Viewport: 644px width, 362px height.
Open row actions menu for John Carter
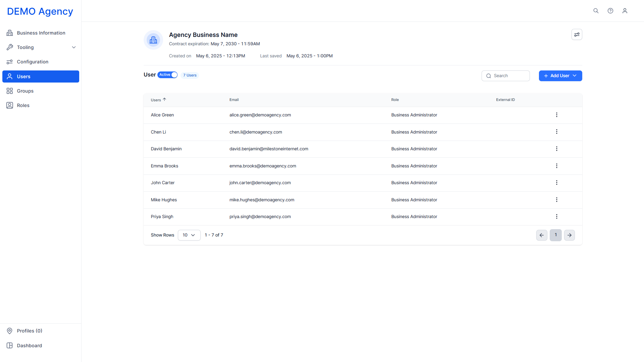[556, 183]
